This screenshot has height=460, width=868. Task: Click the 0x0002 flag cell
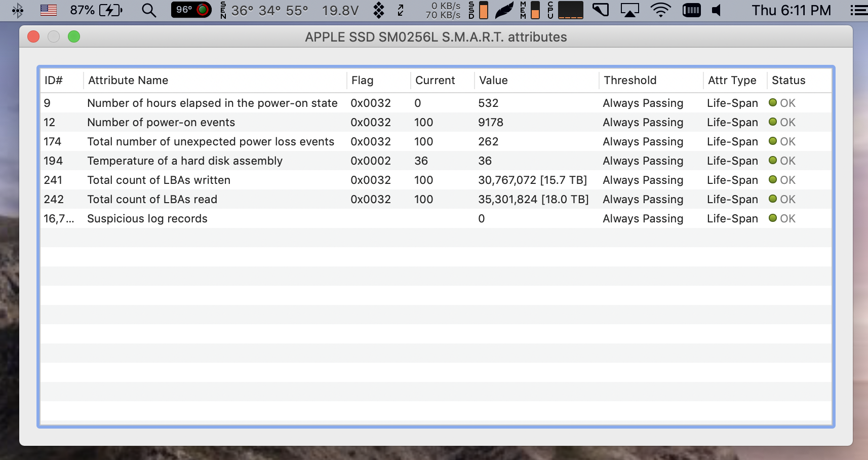371,161
